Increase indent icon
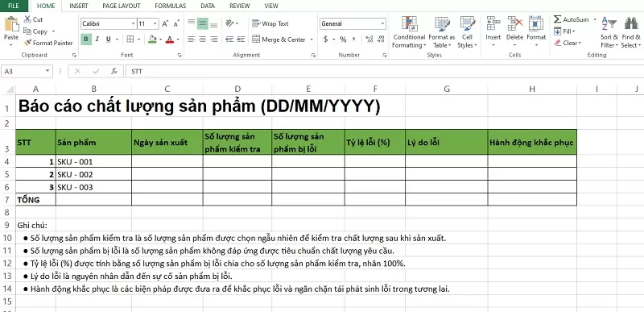The image size is (644, 312). pyautogui.click(x=241, y=40)
